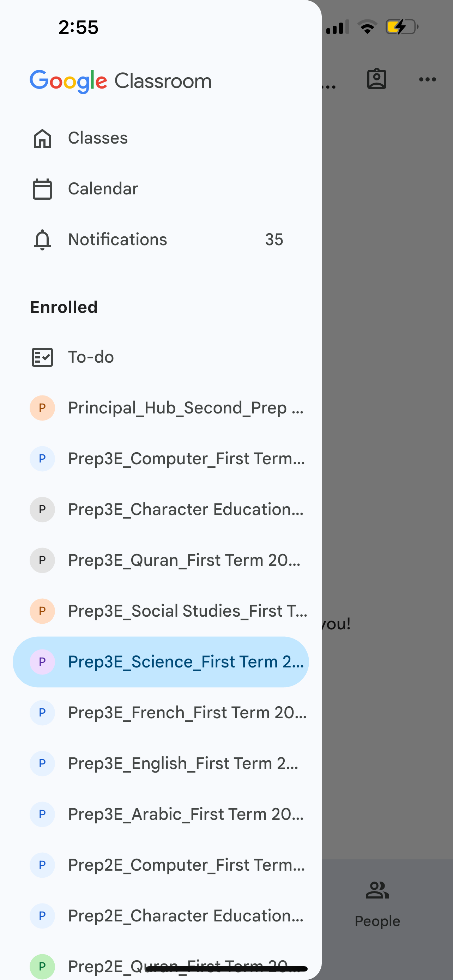453x980 pixels.
Task: Tap the orange Principal_Hub class avatar
Action: point(42,408)
